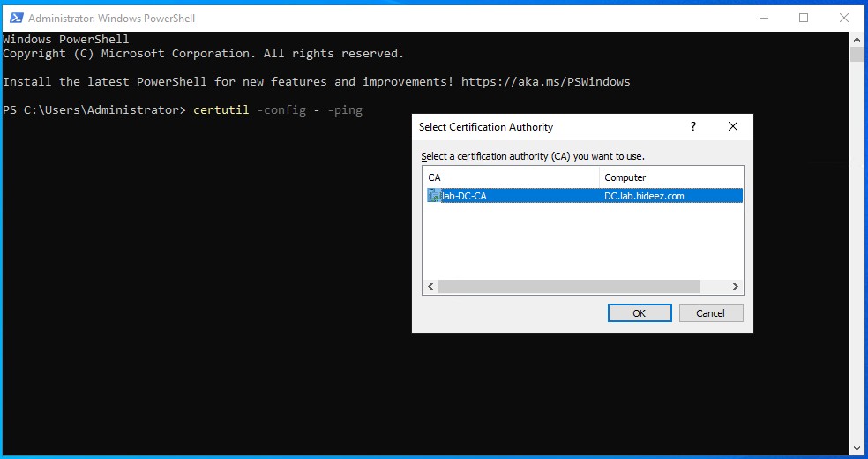868x459 pixels.
Task: Maximize the PowerShell window
Action: click(804, 18)
